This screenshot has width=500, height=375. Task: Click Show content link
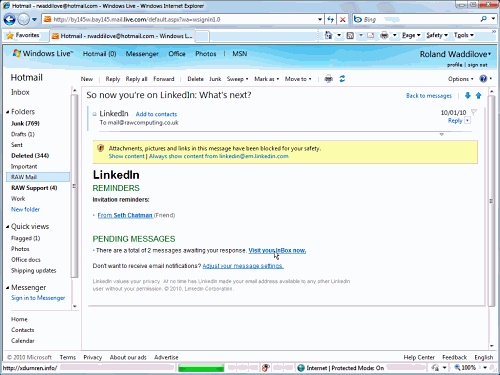point(126,156)
